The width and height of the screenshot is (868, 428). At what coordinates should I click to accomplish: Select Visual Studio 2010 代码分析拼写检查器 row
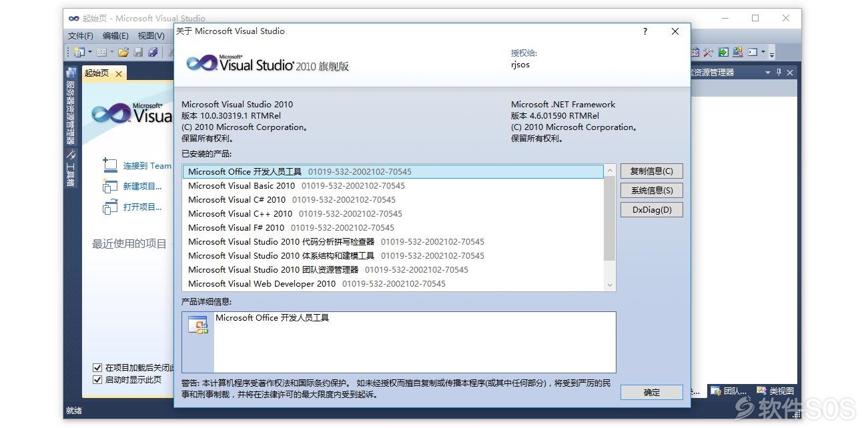coord(392,241)
